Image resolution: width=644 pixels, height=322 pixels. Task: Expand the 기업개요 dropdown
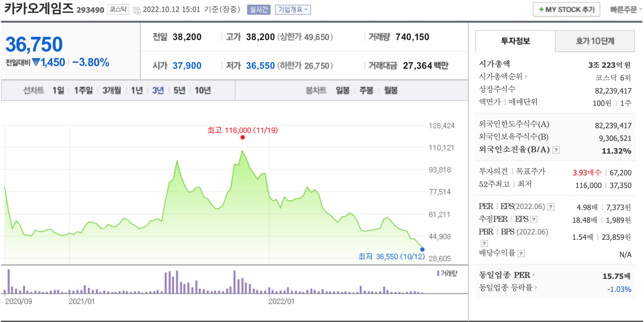coord(293,10)
